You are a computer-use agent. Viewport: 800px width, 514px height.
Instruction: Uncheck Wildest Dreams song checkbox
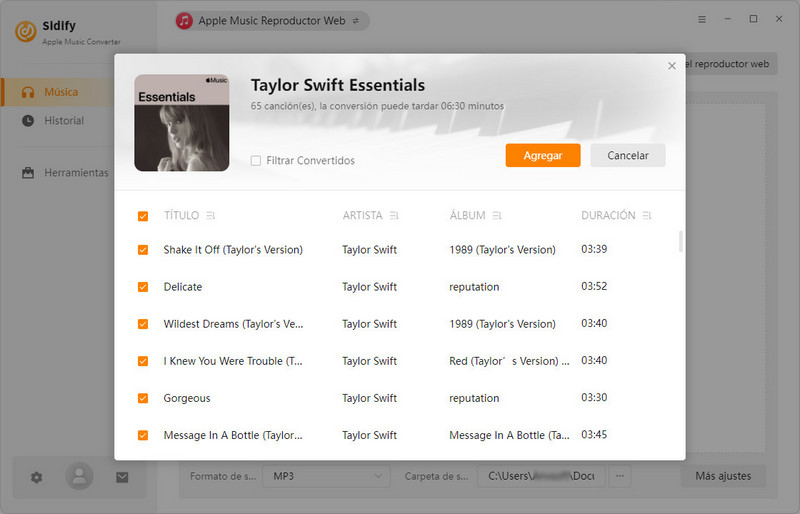point(143,324)
